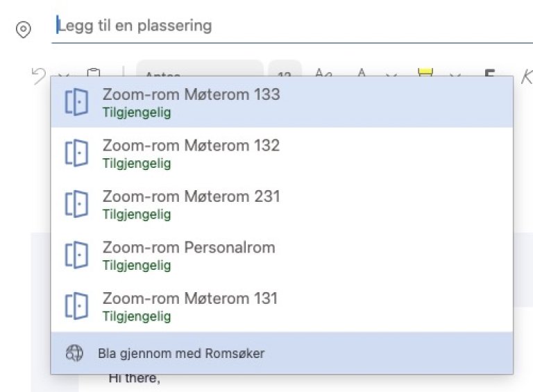Focus the 'Legg til en plassering' field
Screen dimensions: 533x392
coord(278,26)
